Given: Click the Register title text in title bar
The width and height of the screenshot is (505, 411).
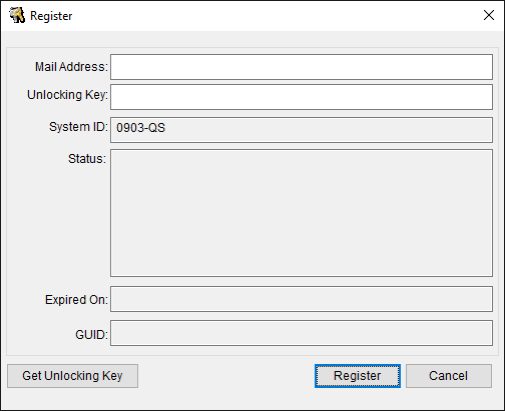Looking at the screenshot, I should point(51,16).
